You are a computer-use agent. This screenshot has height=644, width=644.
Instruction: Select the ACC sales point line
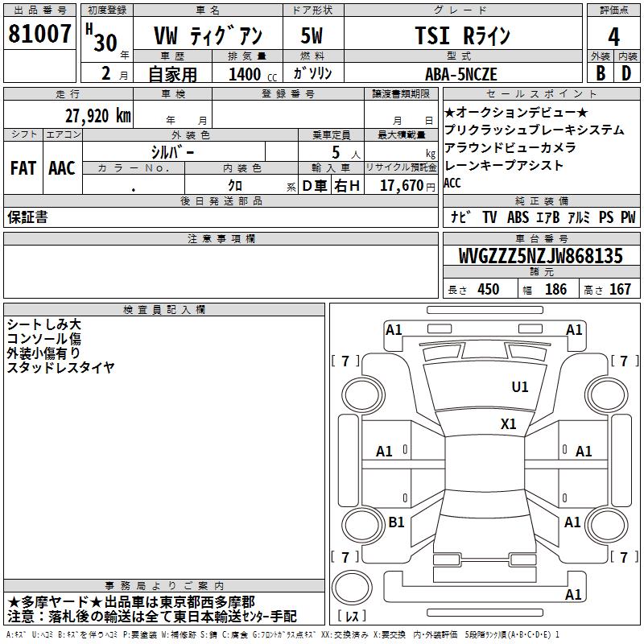point(452,183)
